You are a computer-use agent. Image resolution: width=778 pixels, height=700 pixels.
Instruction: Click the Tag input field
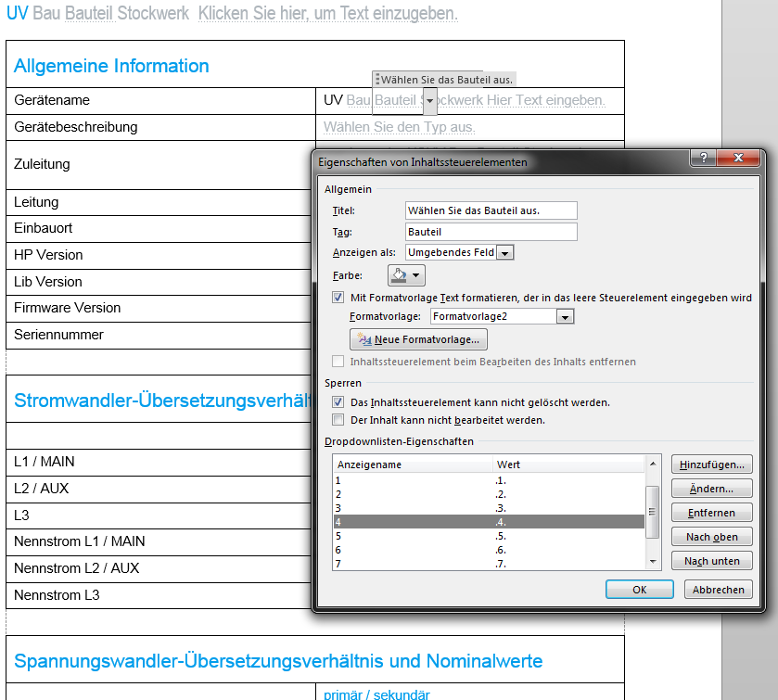pyautogui.click(x=491, y=232)
